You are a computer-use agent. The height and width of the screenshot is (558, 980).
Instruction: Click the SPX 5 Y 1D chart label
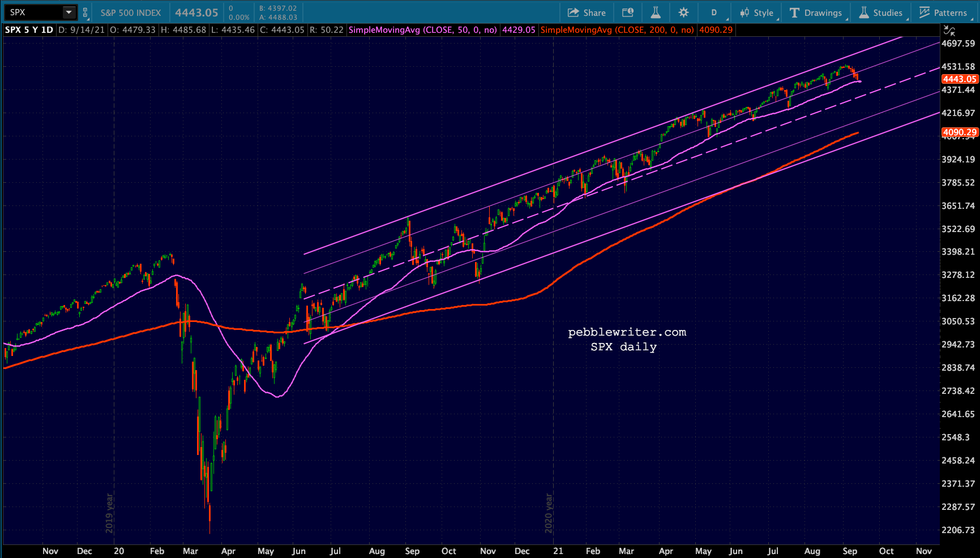[29, 30]
